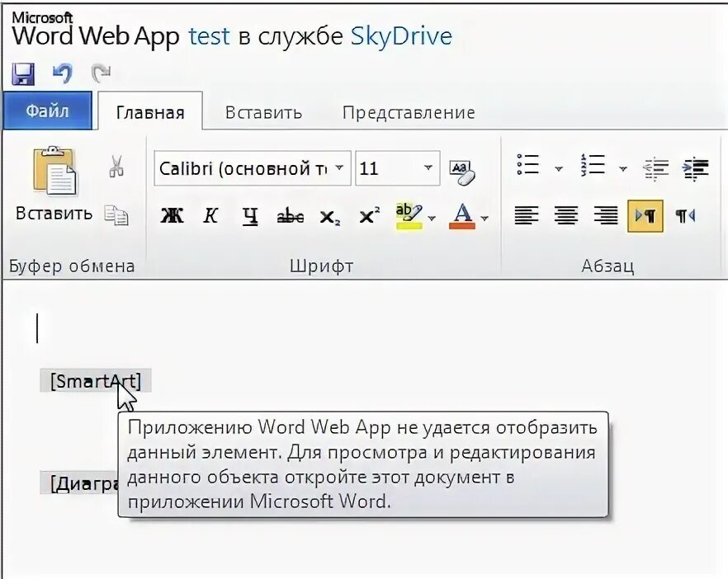Viewport: 728px width, 579px height.
Task: Open the Файл tab
Action: [x=47, y=111]
